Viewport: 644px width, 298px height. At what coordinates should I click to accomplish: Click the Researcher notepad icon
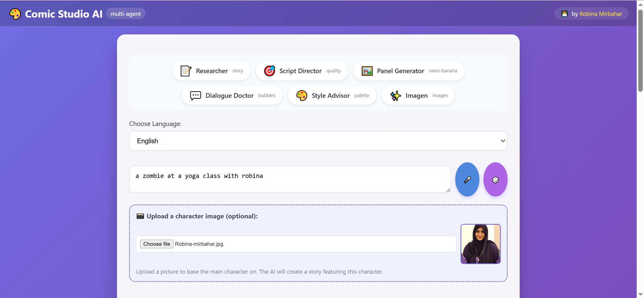point(186,71)
